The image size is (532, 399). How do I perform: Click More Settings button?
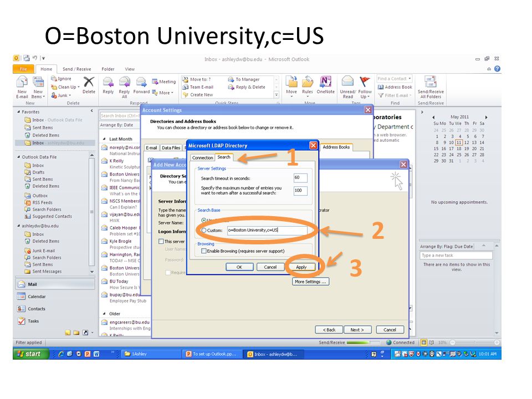coord(310,282)
